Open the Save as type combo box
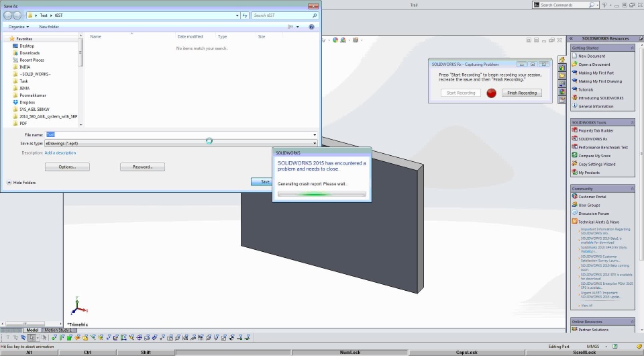The height and width of the screenshot is (356, 644). click(x=181, y=143)
